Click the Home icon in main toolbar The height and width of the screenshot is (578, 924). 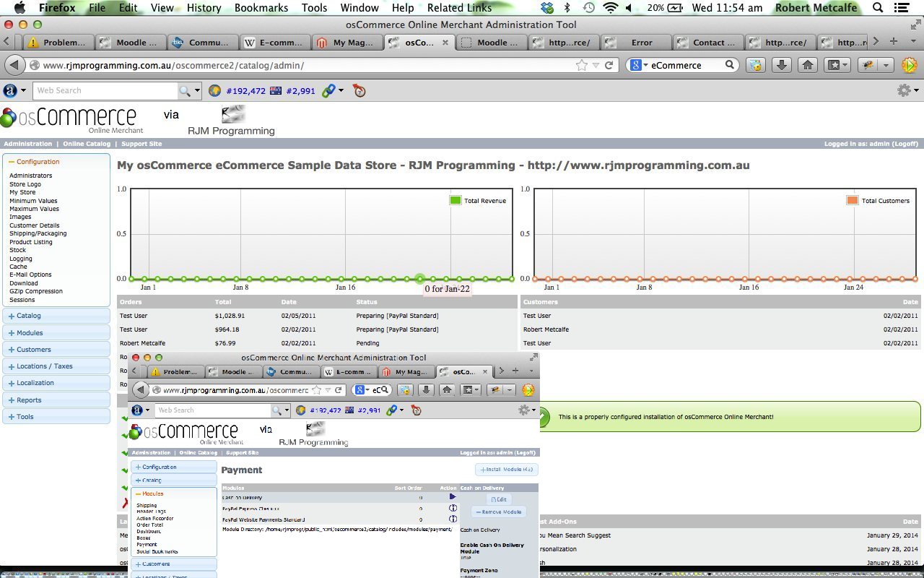click(808, 65)
